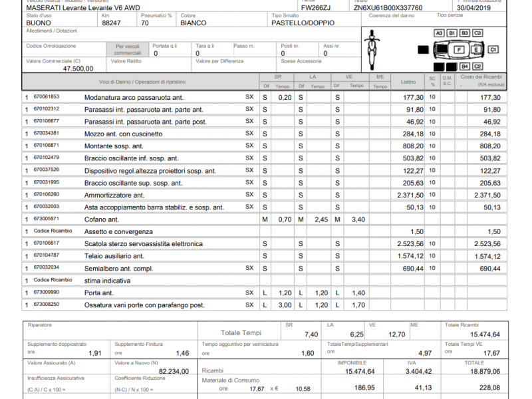The height and width of the screenshot is (399, 532).
Task: Select the C2 damage zone box
Action: pos(477,66)
